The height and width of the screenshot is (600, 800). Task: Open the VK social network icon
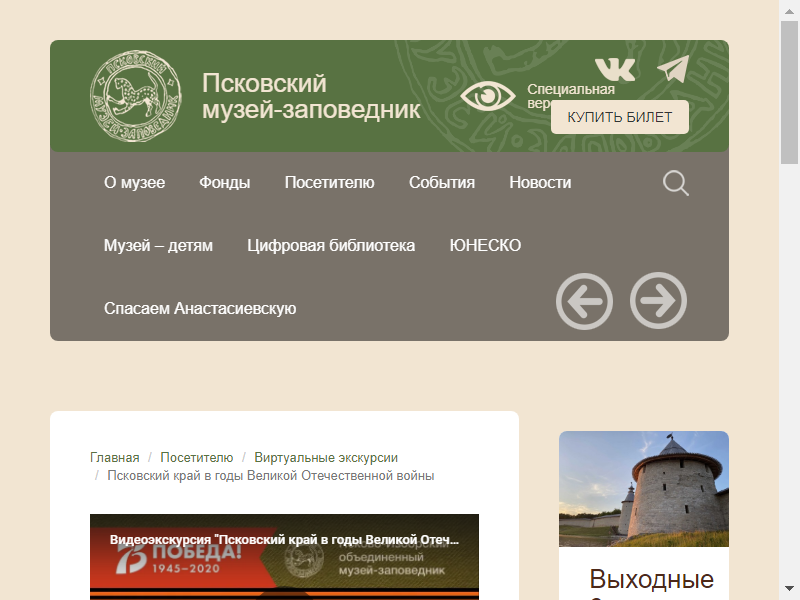click(x=615, y=69)
